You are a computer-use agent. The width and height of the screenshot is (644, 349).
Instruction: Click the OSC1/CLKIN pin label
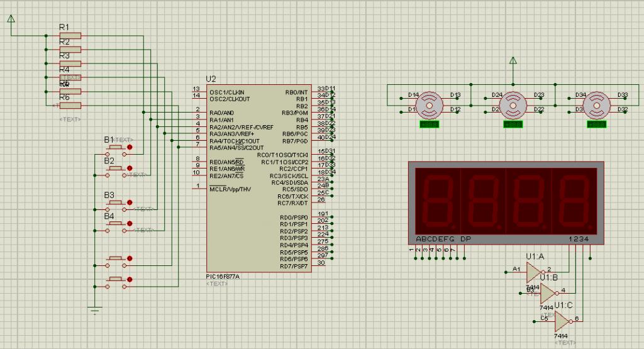click(226, 92)
